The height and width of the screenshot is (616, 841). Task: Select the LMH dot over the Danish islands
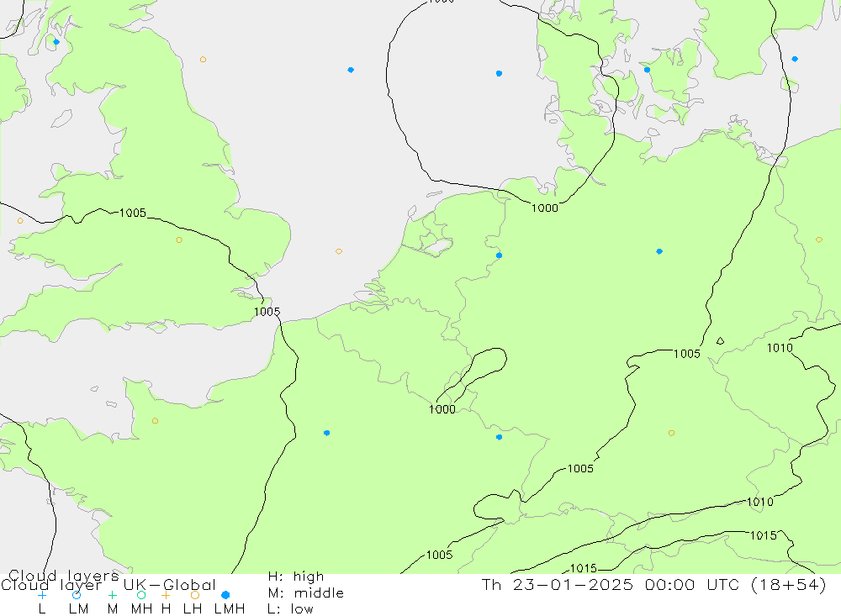647,70
